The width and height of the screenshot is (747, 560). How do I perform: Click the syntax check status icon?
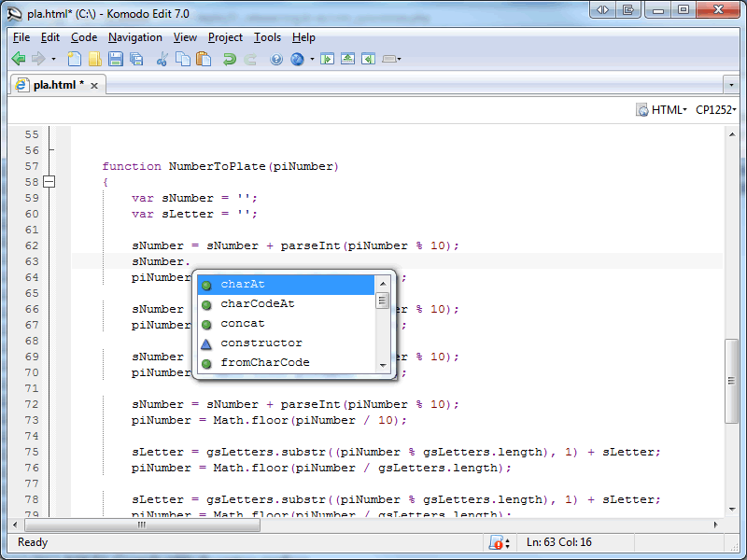496,543
